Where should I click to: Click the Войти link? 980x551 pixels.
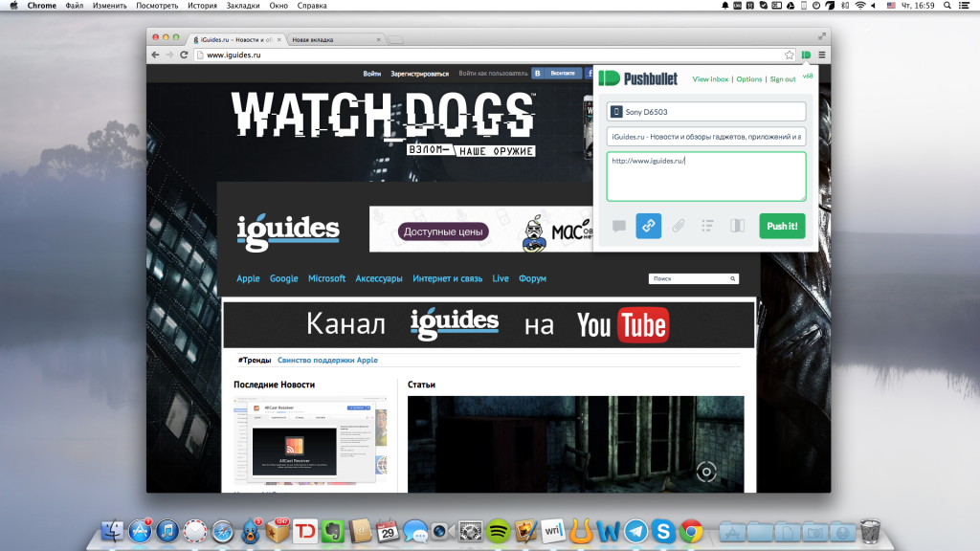tap(372, 74)
